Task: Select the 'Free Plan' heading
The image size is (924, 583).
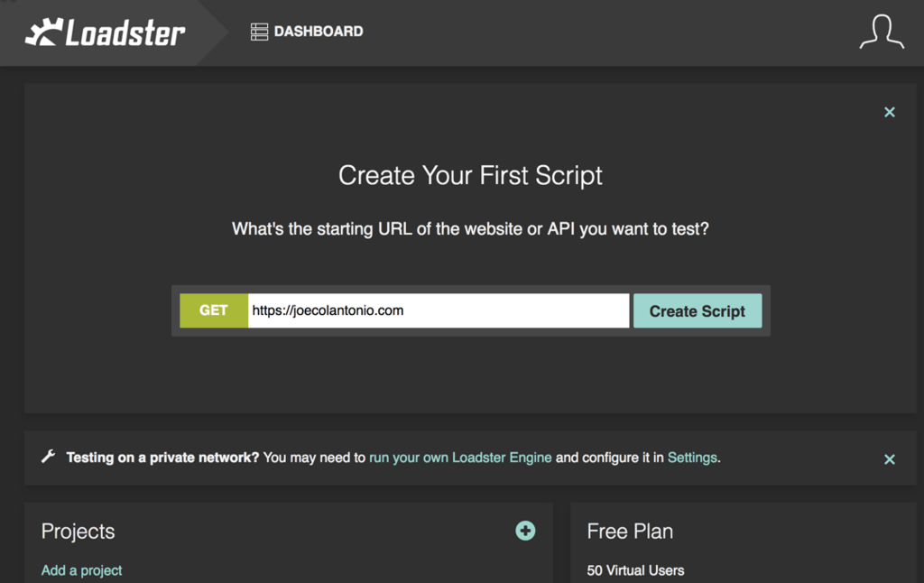Action: (x=630, y=532)
